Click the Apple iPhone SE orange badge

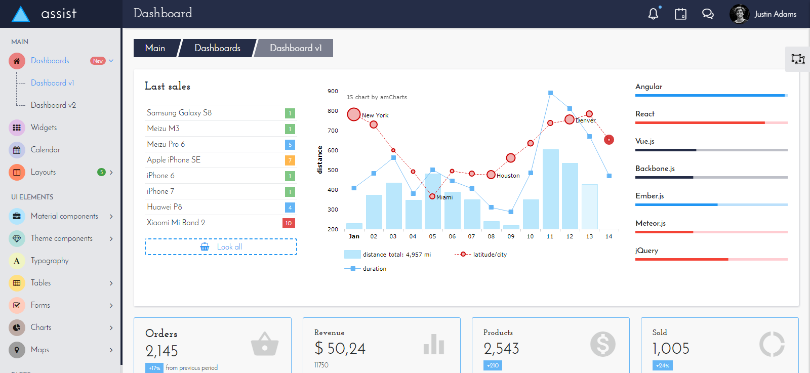[x=290, y=160]
